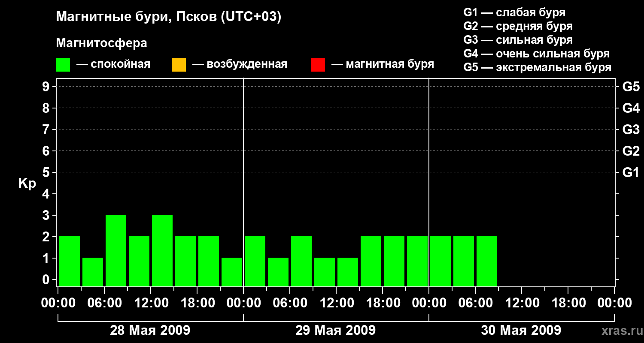Screen dimensions: 644x343
Task: Select the 'G1 — слабая буря' legend line
Action: (x=514, y=12)
